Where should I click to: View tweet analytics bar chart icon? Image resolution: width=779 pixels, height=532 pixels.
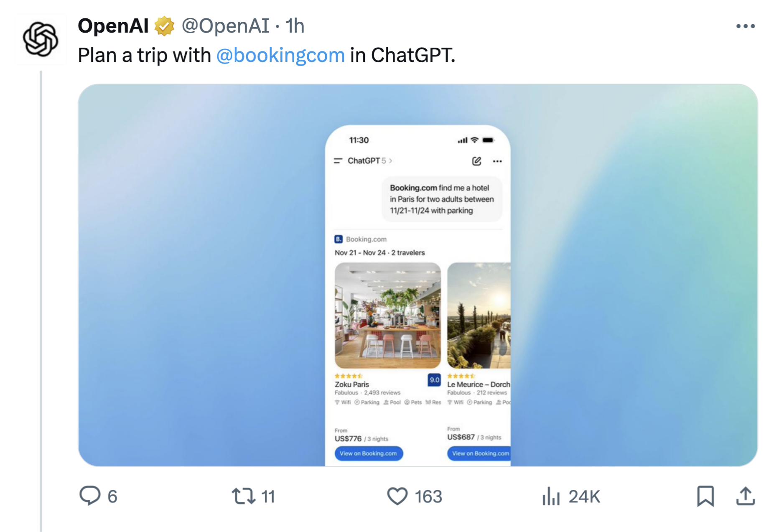coord(551,496)
